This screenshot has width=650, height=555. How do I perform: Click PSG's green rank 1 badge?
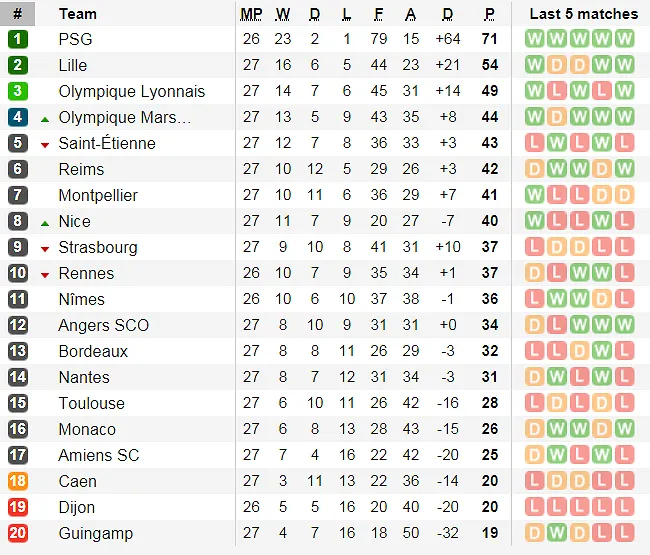(18, 39)
